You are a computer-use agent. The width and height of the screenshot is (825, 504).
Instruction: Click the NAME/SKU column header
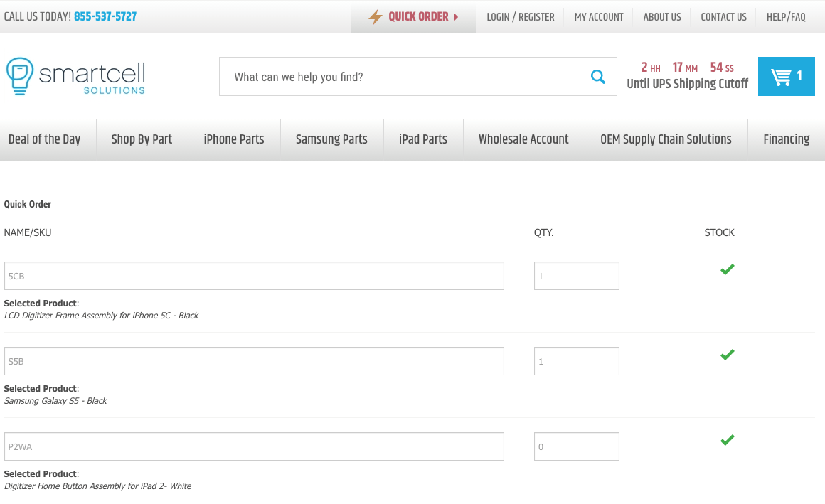[x=27, y=232]
